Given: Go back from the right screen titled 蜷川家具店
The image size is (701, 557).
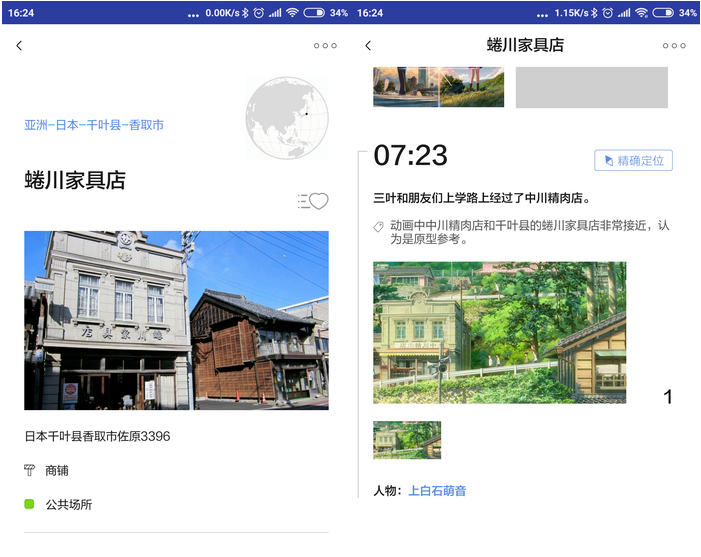Looking at the screenshot, I should pos(368,46).
